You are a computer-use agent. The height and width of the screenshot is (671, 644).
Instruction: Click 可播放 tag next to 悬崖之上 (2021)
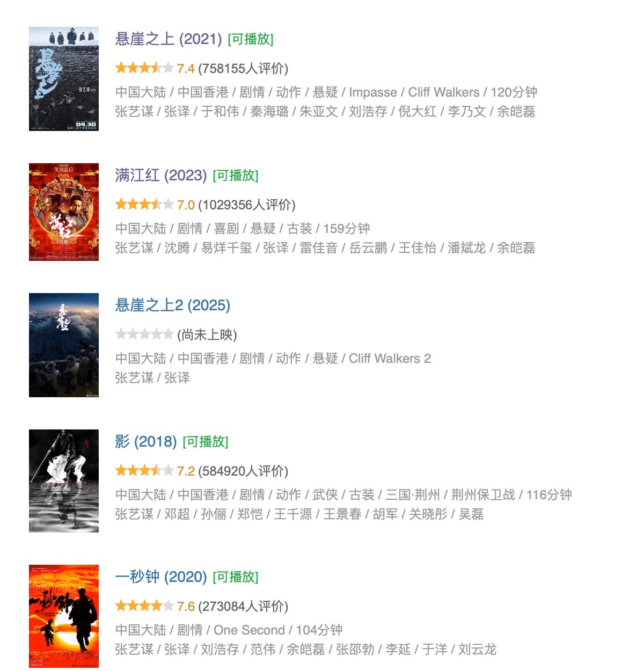pyautogui.click(x=251, y=39)
